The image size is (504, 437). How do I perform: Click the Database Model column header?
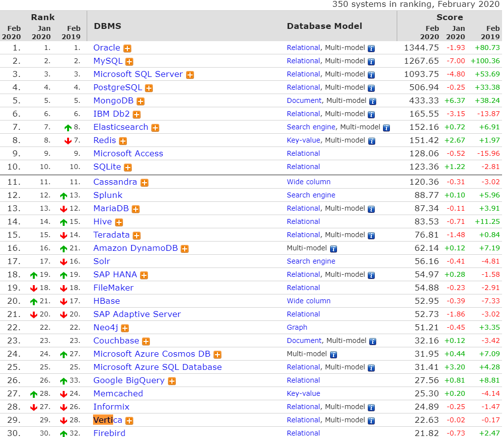(324, 26)
